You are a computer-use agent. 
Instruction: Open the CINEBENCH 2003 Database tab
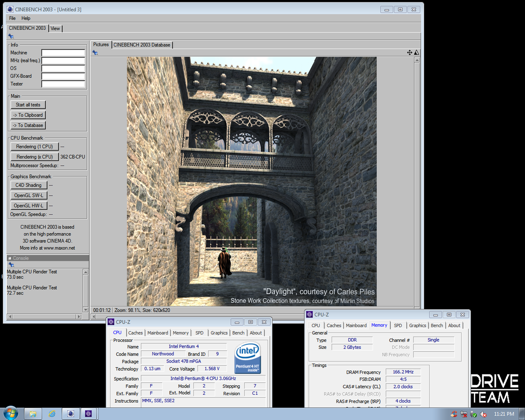pyautogui.click(x=142, y=45)
